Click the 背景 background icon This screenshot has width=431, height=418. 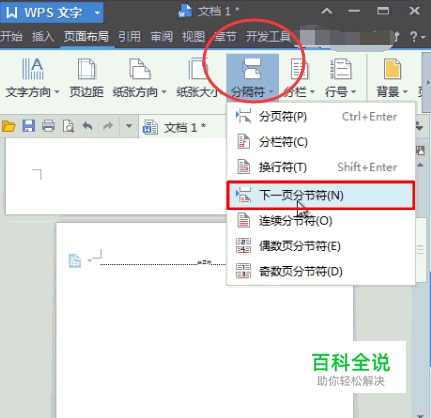pyautogui.click(x=392, y=69)
